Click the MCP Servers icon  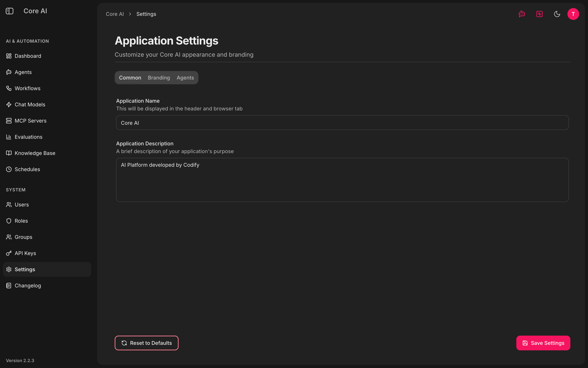9,121
